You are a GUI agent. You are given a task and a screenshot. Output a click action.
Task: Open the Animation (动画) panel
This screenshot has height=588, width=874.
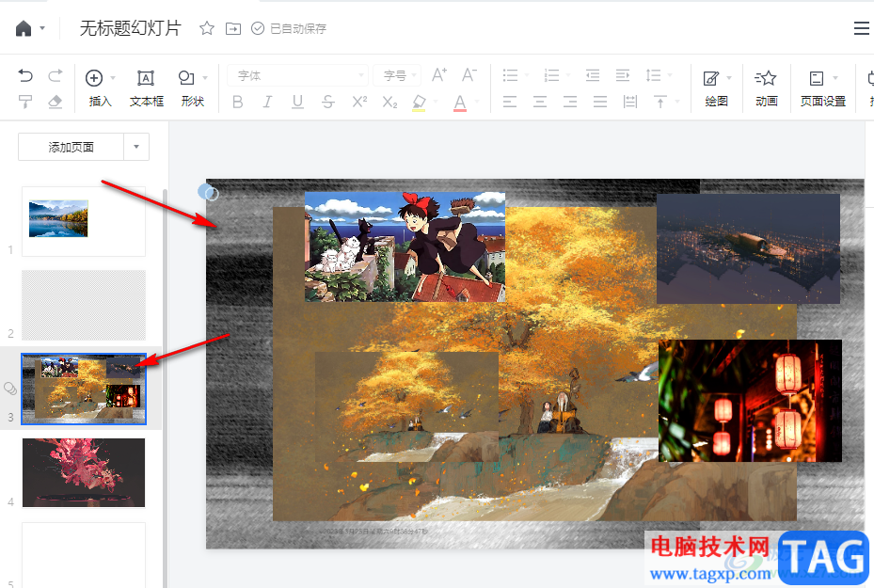(767, 88)
